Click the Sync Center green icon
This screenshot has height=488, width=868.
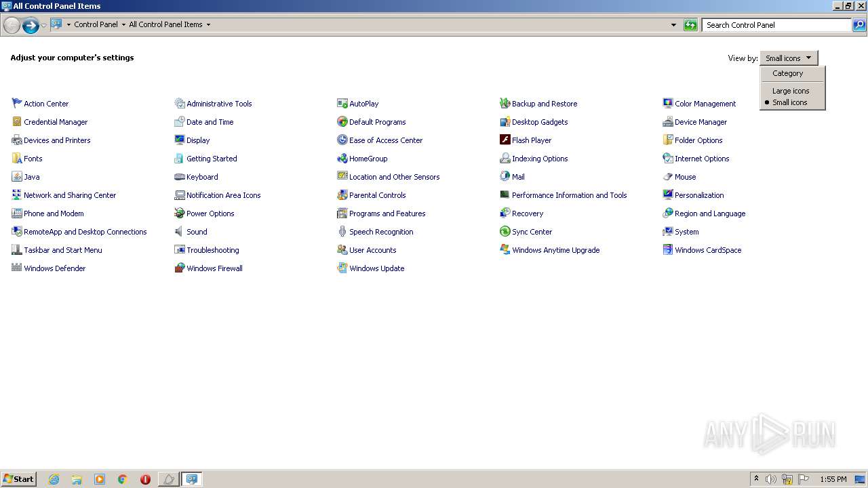[x=505, y=232]
